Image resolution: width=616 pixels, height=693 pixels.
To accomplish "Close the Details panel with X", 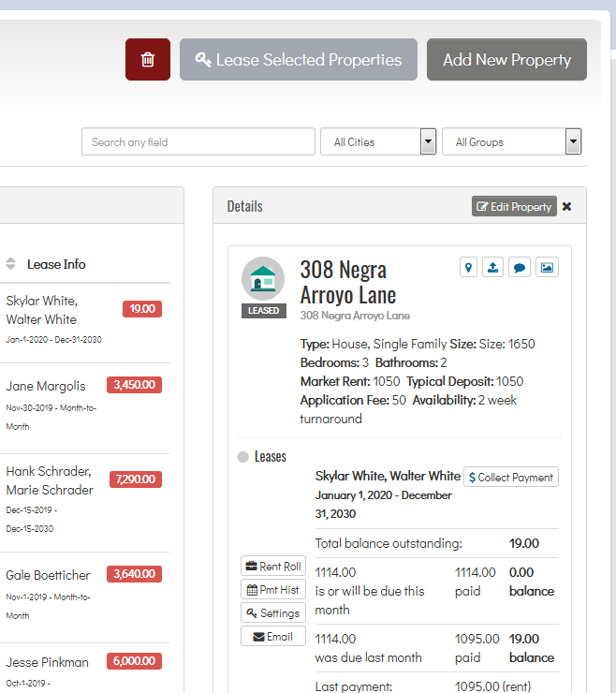I will 567,206.
